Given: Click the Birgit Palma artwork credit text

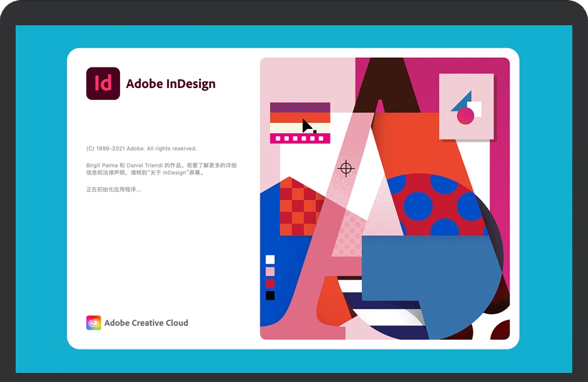Looking at the screenshot, I should coord(161,169).
